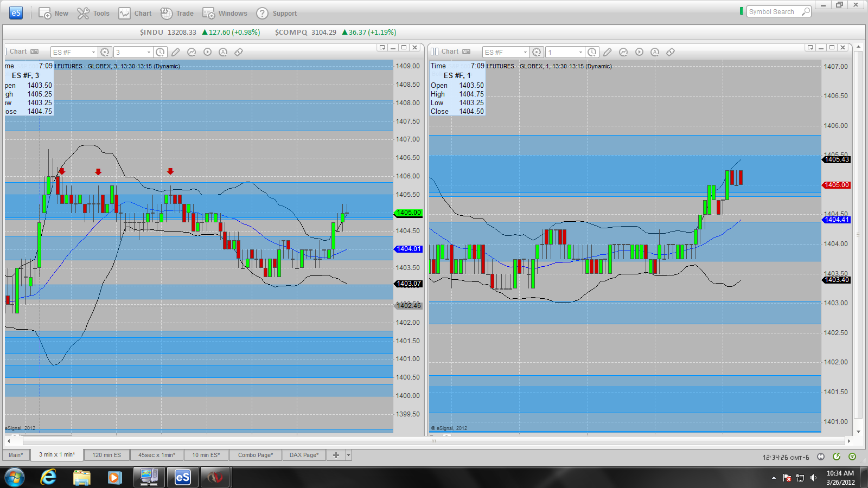868x488 pixels.
Task: Open the Combo Page* tab
Action: tap(256, 455)
